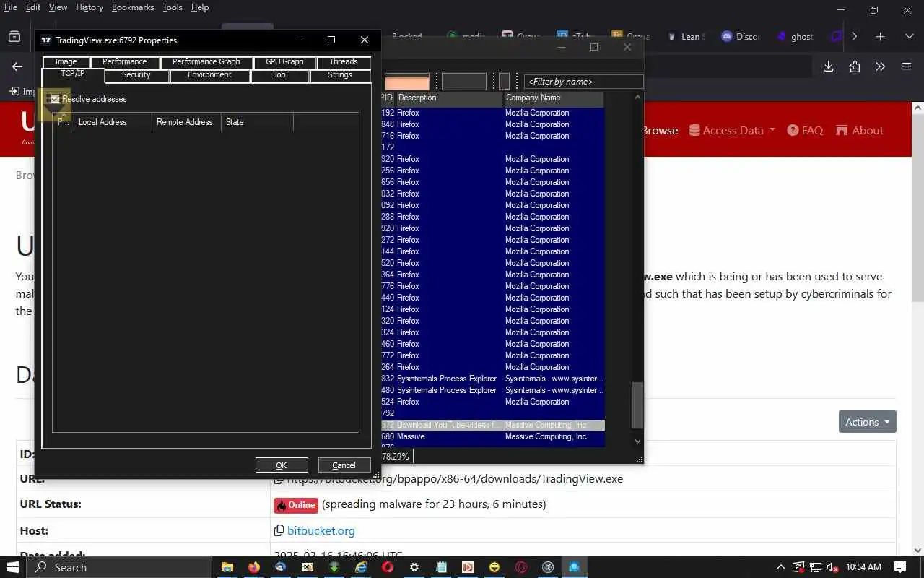
Task: Expand the Access Data dropdown on webpage
Action: [x=732, y=131]
